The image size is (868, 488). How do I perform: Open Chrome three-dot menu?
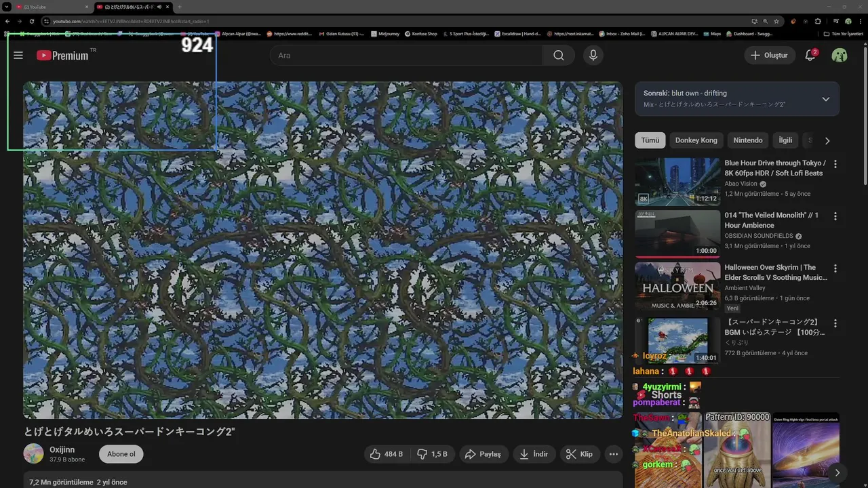pos(859,21)
